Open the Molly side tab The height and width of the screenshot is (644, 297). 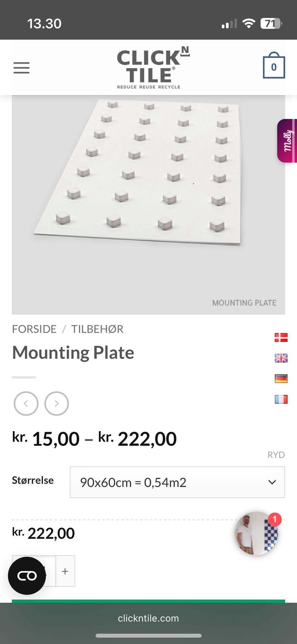point(287,141)
